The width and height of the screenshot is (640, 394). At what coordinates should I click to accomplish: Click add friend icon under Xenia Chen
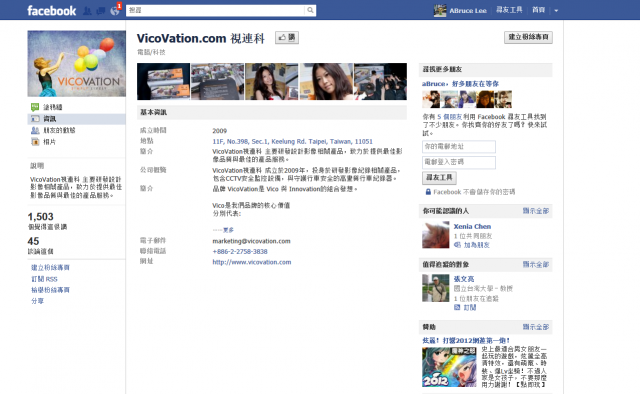coord(457,245)
